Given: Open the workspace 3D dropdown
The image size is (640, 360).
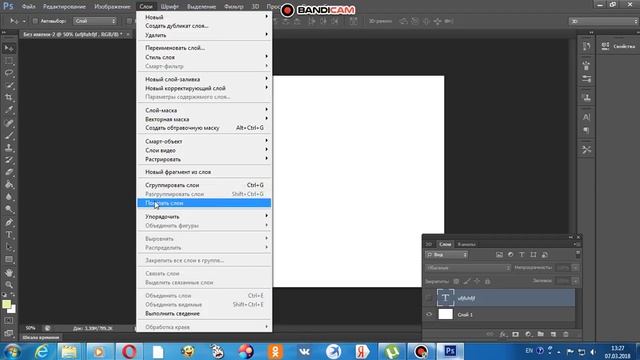Looking at the screenshot, I should [x=603, y=21].
